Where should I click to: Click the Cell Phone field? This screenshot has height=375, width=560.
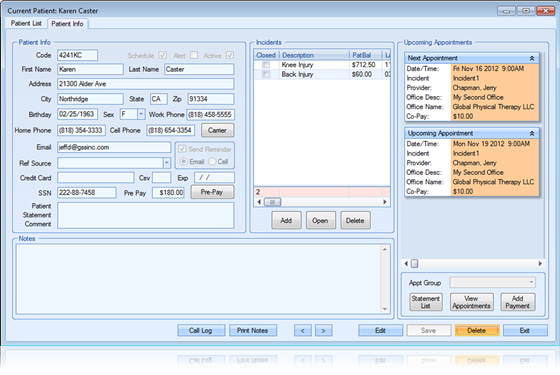(x=170, y=130)
